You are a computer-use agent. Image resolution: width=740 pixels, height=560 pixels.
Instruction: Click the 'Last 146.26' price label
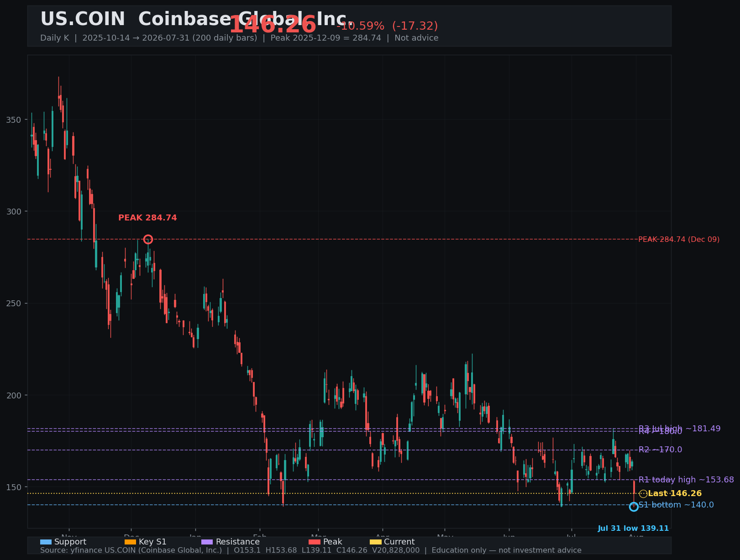675,493
